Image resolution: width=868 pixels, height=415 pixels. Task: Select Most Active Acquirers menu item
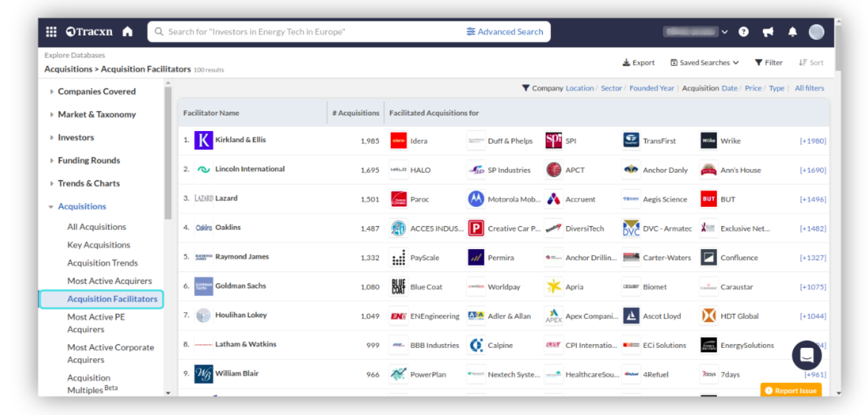[109, 281]
